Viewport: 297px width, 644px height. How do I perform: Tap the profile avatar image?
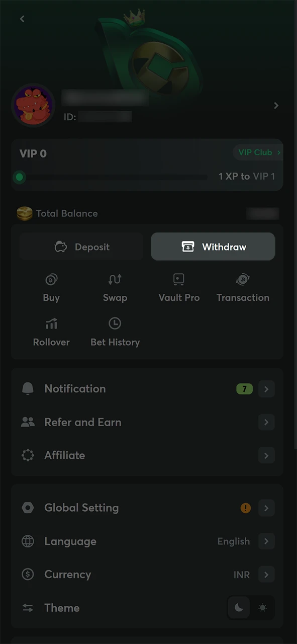[33, 105]
